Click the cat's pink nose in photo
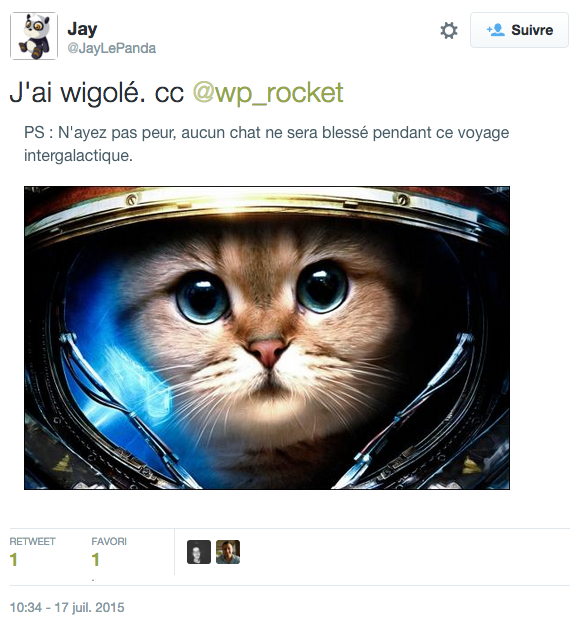579x628 pixels. [267, 352]
